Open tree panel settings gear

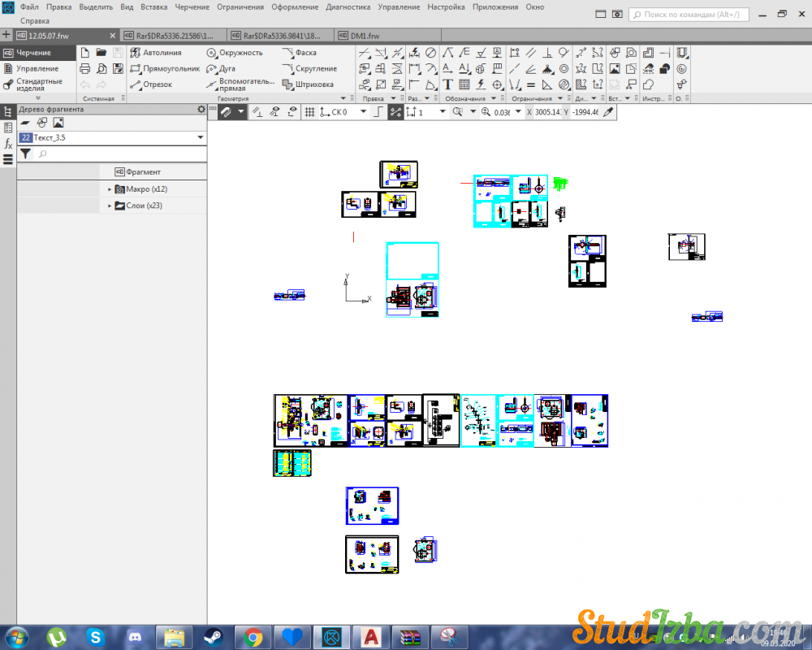201,110
